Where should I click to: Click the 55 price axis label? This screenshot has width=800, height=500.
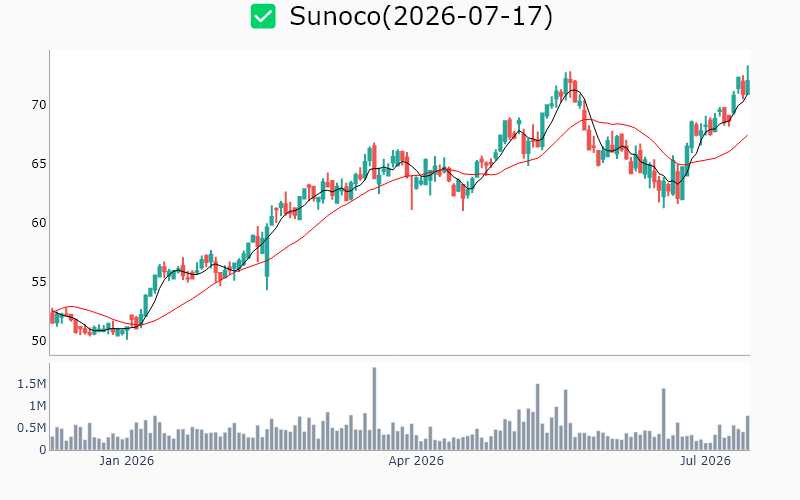[39, 282]
